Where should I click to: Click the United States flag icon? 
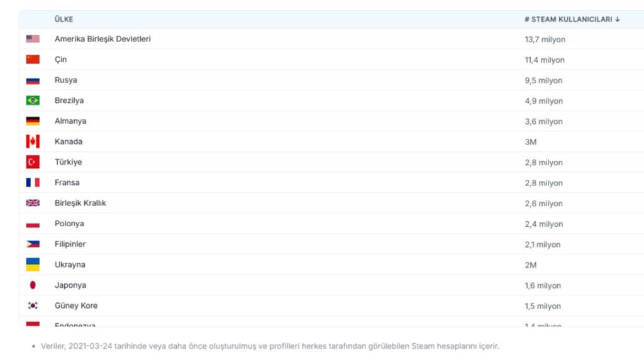click(x=33, y=39)
